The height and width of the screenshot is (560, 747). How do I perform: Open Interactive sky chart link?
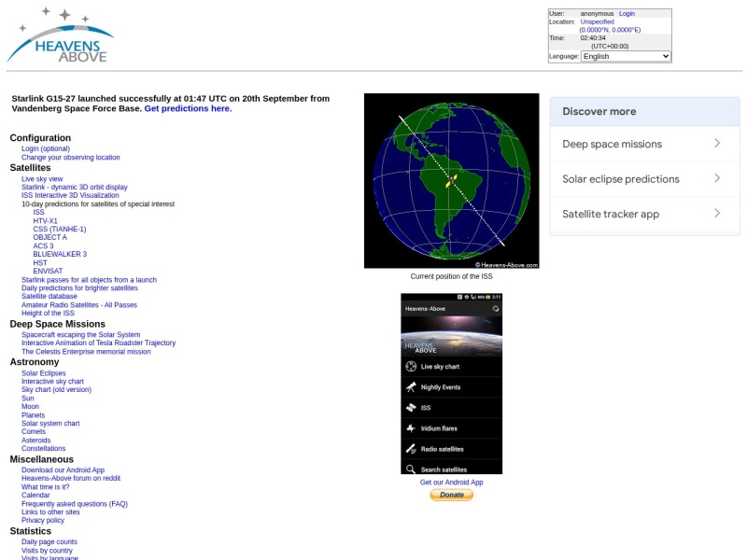click(x=52, y=382)
